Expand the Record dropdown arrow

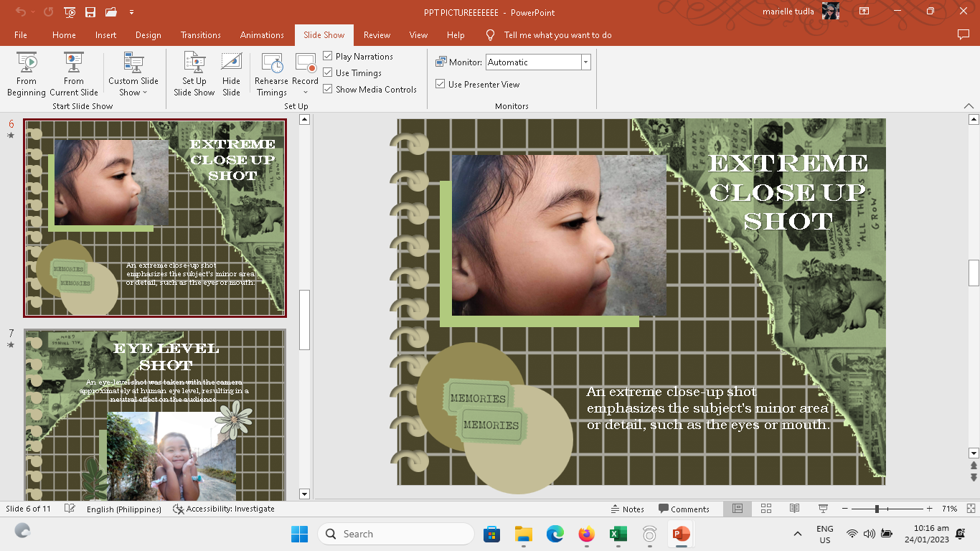[305, 93]
